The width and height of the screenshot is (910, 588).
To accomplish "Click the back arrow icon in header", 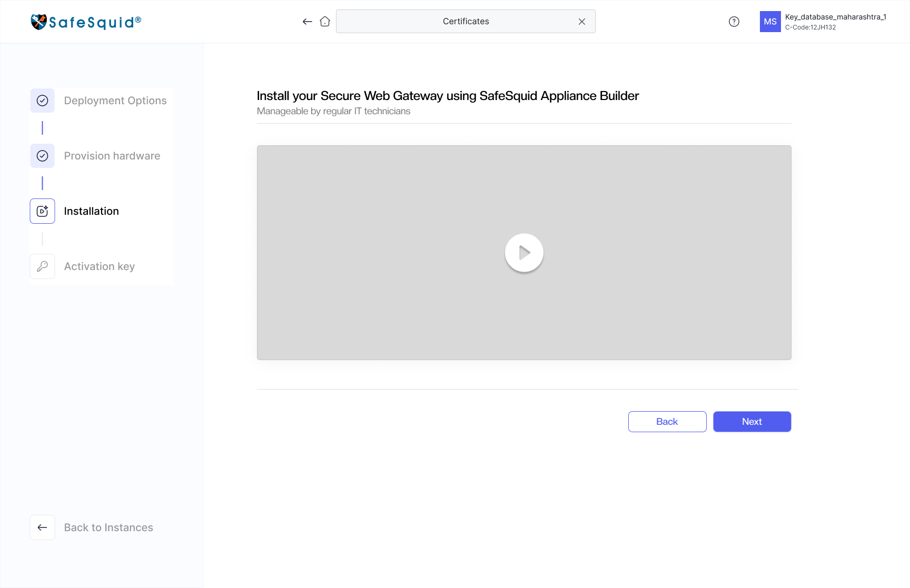I will click(308, 22).
